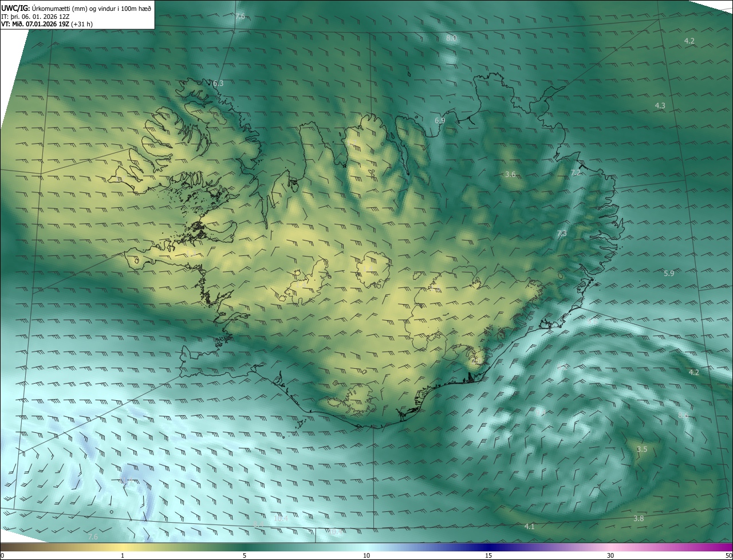The height and width of the screenshot is (560, 733).
Task: Click the colorbar tick label 5
Action: coord(245,555)
